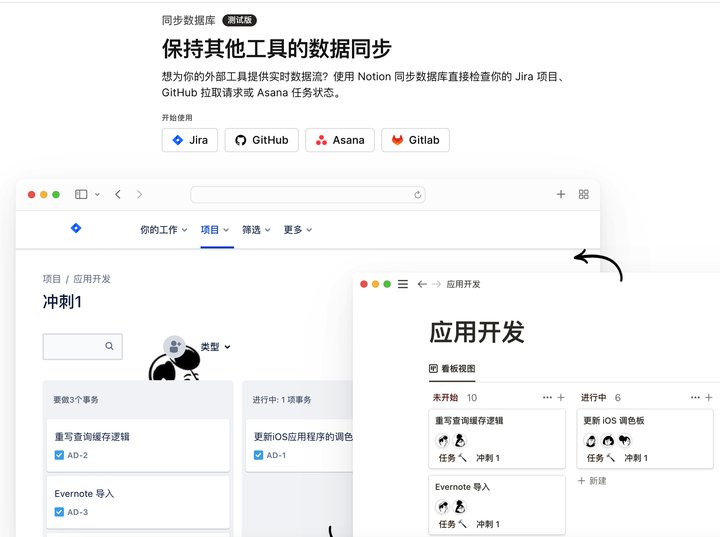Reload page with refresh icon
The width and height of the screenshot is (720, 537).
pyautogui.click(x=417, y=195)
